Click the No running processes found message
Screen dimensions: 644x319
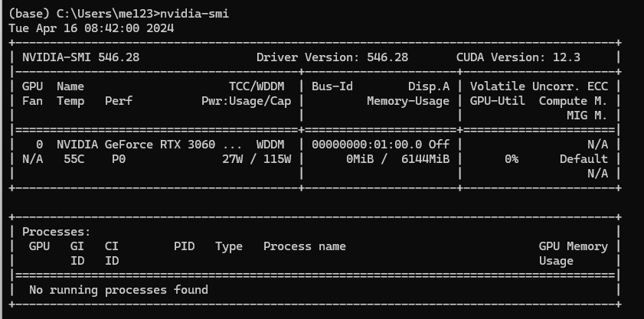[x=119, y=290]
